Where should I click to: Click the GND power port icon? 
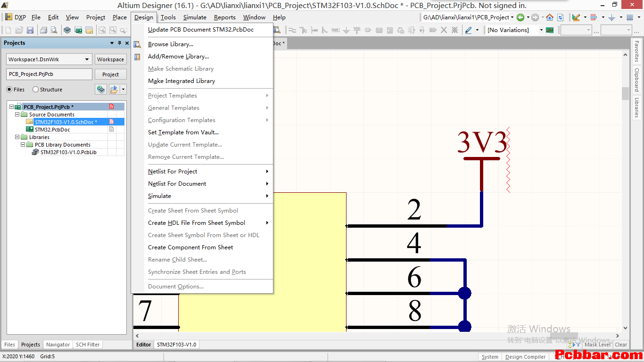pos(346,30)
